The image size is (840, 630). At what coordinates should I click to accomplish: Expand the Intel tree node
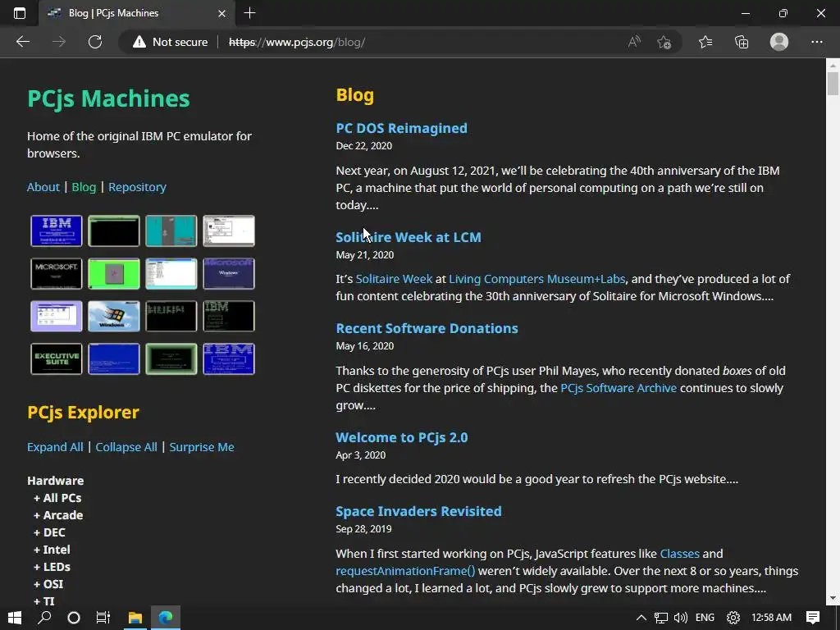tap(52, 549)
